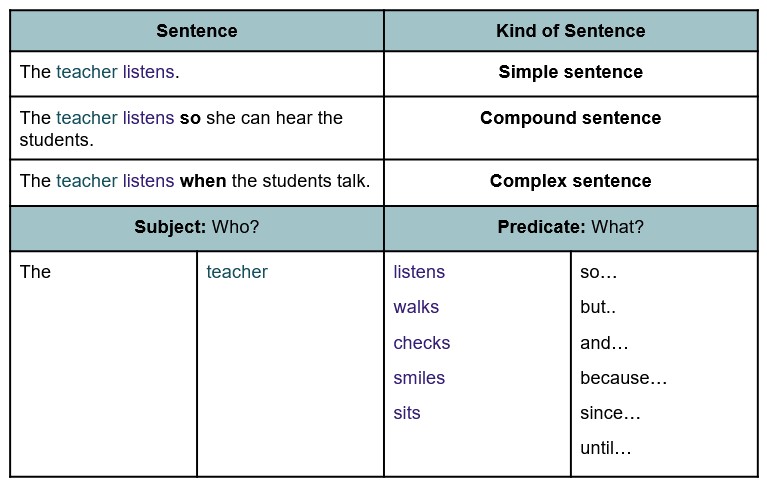Click "The" in the subject column
Image resolution: width=767 pixels, height=483 pixels.
pyautogui.click(x=35, y=272)
